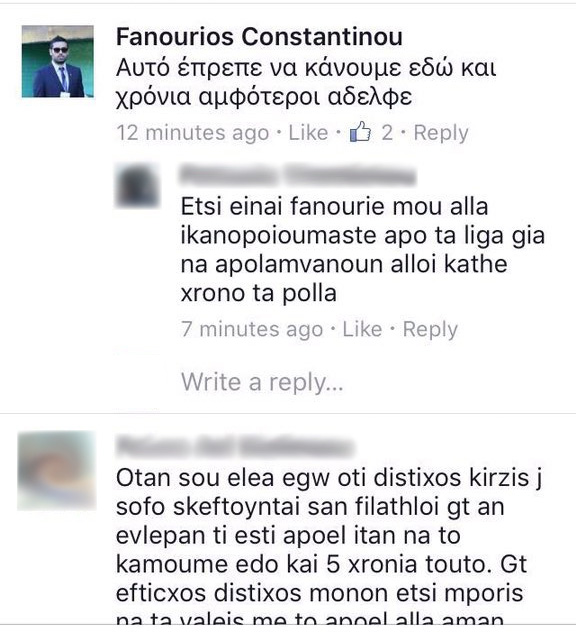Like Fanourios Constantinou's comment
This screenshot has height=632, width=576.
click(x=308, y=133)
